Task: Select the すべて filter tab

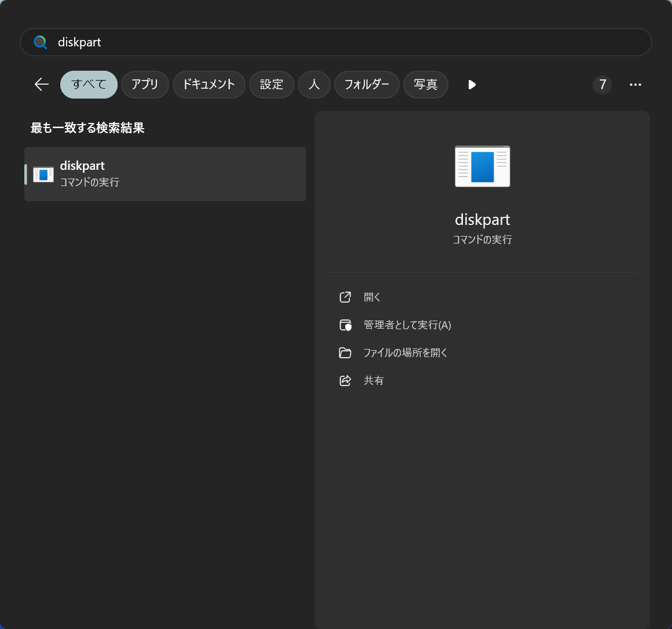Action: (89, 85)
